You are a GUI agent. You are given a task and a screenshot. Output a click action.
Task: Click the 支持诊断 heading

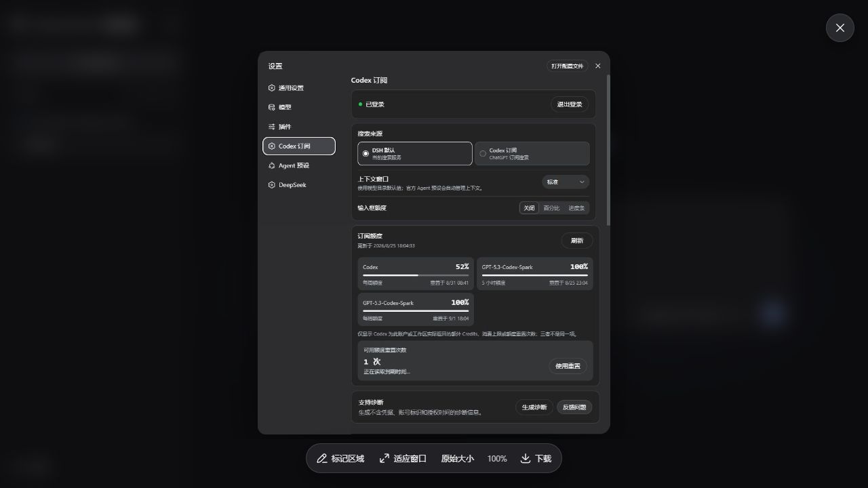pyautogui.click(x=371, y=403)
